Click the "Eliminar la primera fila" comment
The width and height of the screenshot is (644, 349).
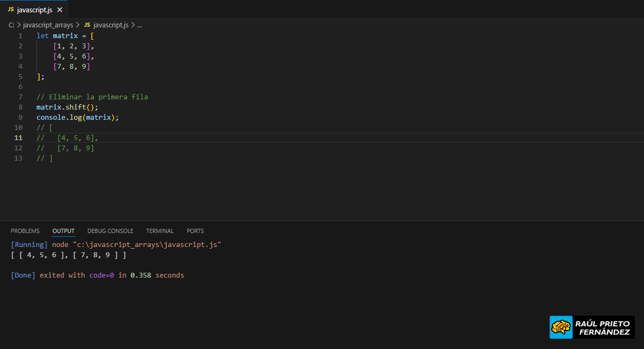pos(98,97)
